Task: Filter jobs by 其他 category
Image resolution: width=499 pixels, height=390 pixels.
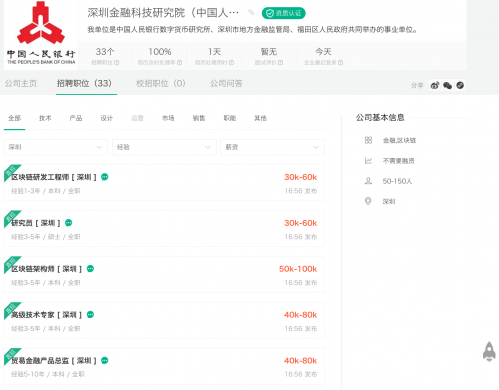Action: 260,118
